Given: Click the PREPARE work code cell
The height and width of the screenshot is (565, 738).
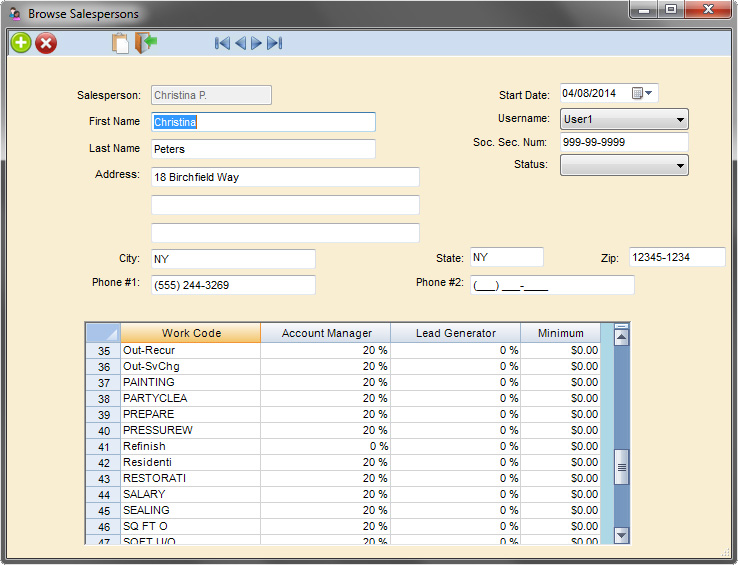Looking at the screenshot, I should [x=191, y=415].
